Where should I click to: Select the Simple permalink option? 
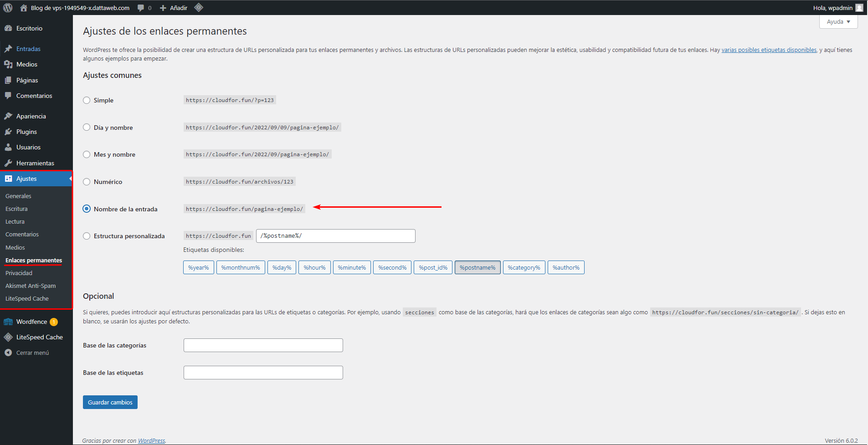pos(87,100)
